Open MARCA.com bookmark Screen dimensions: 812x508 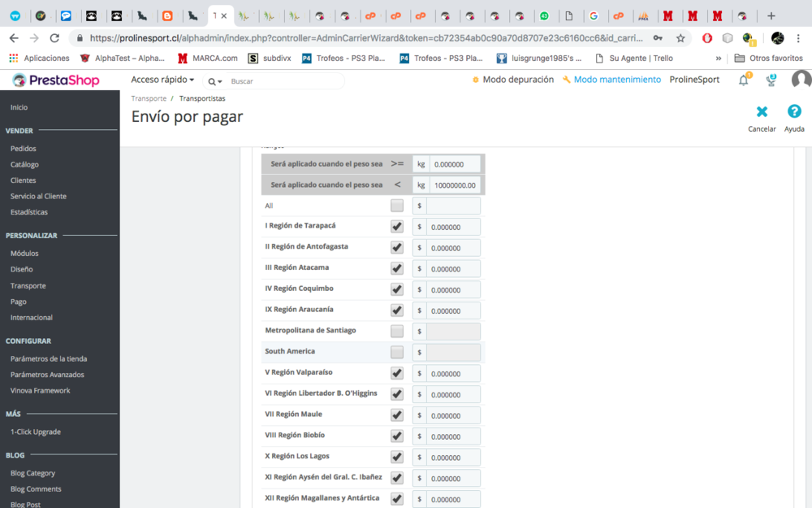(x=208, y=58)
